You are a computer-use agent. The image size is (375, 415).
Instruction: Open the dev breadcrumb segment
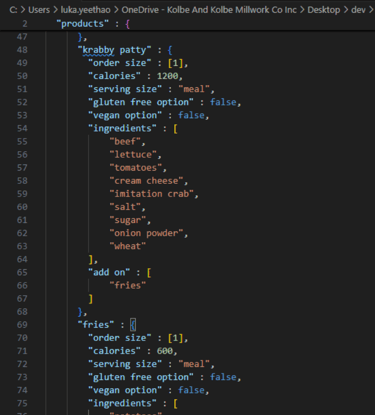pyautogui.click(x=358, y=10)
